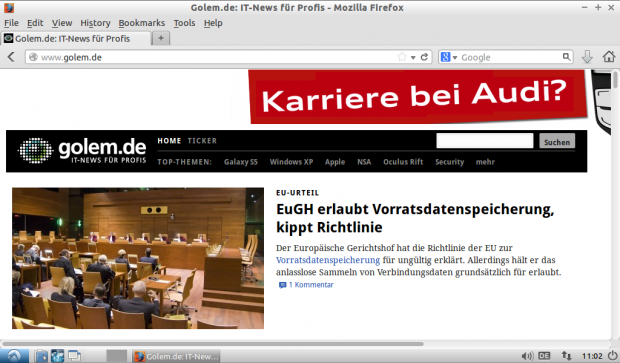The image size is (620, 363).
Task: Select Golem.de window in the taskbar
Action: (x=176, y=356)
